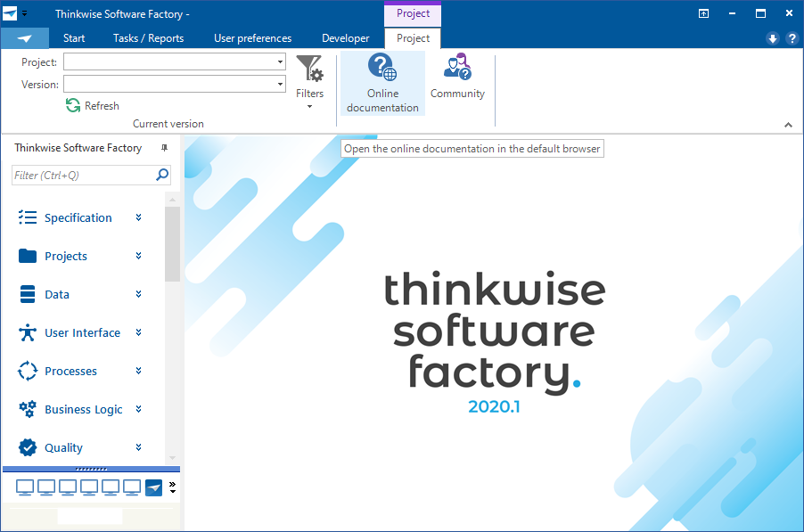Expand the Data group chevron

pyautogui.click(x=138, y=294)
